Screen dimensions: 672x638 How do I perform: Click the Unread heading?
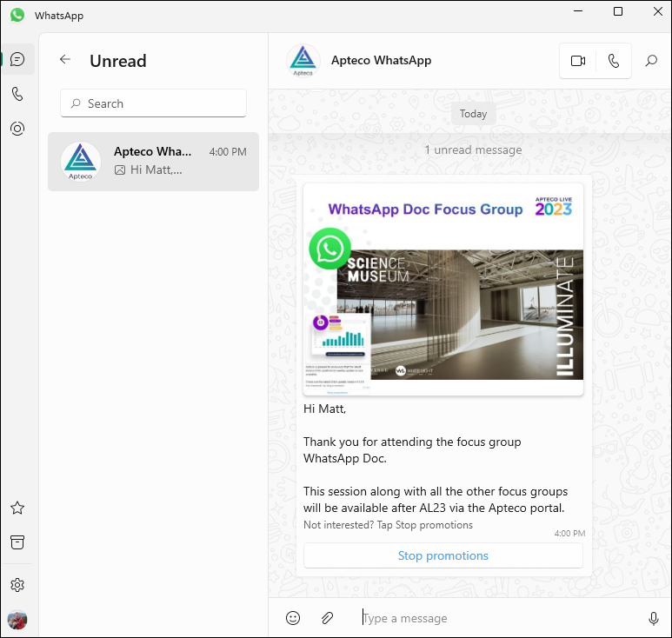(x=118, y=61)
